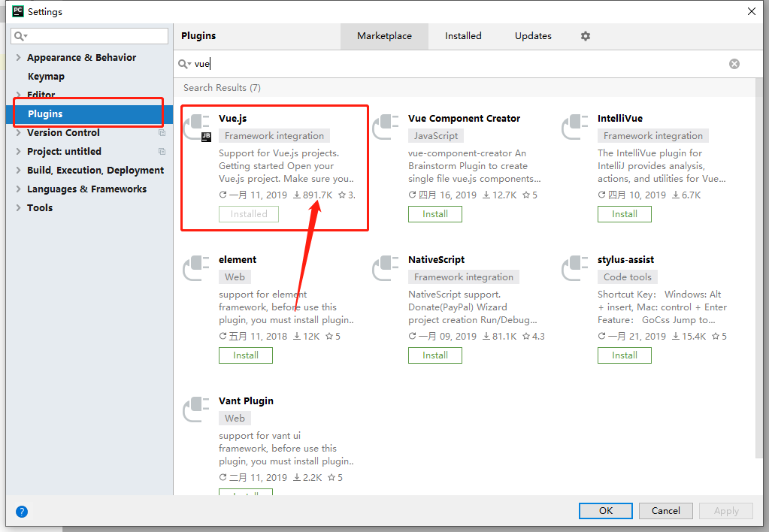Expand the Version Control node
The image size is (769, 532).
[x=18, y=132]
